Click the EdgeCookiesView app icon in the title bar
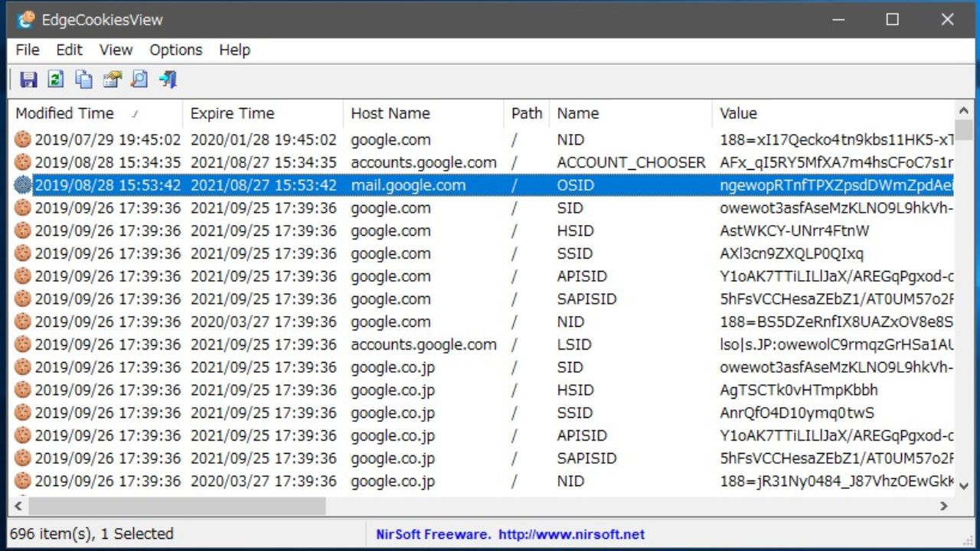Image resolution: width=980 pixels, height=551 pixels. (x=24, y=20)
